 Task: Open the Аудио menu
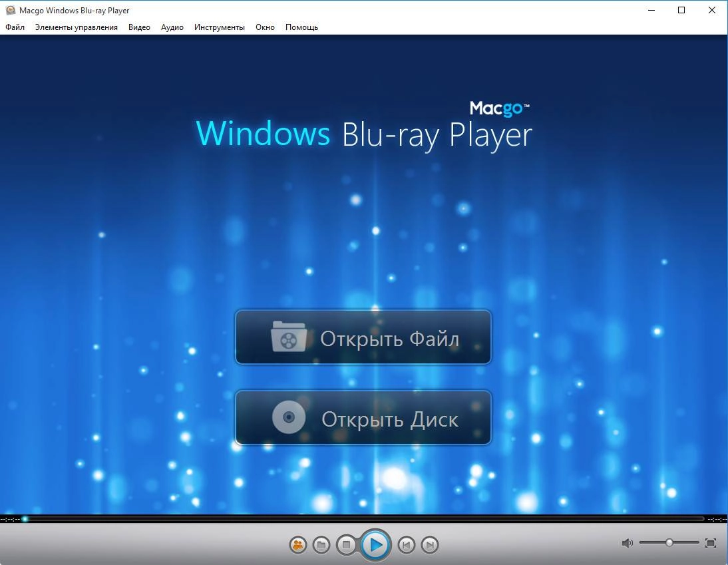pos(172,27)
